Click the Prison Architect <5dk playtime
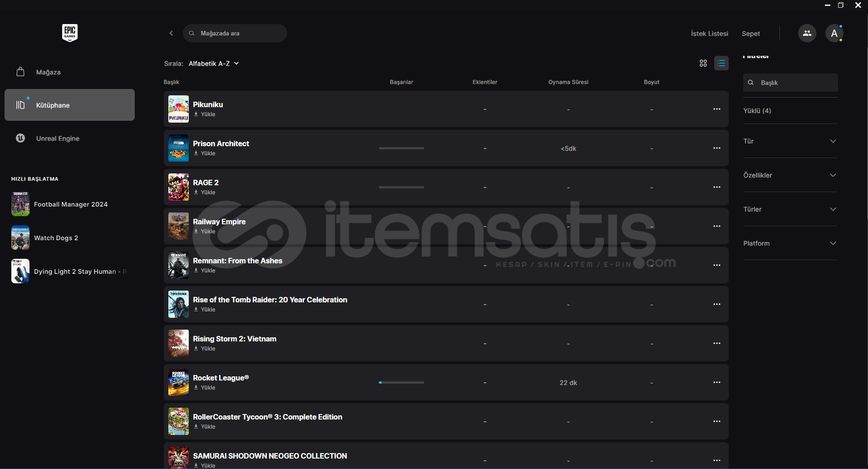Viewport: 868px width, 469px height. tap(569, 148)
